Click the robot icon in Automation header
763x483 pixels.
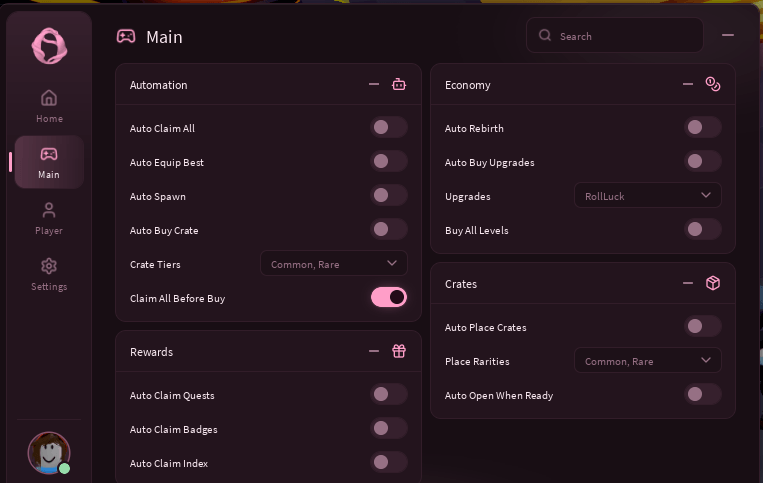(399, 84)
